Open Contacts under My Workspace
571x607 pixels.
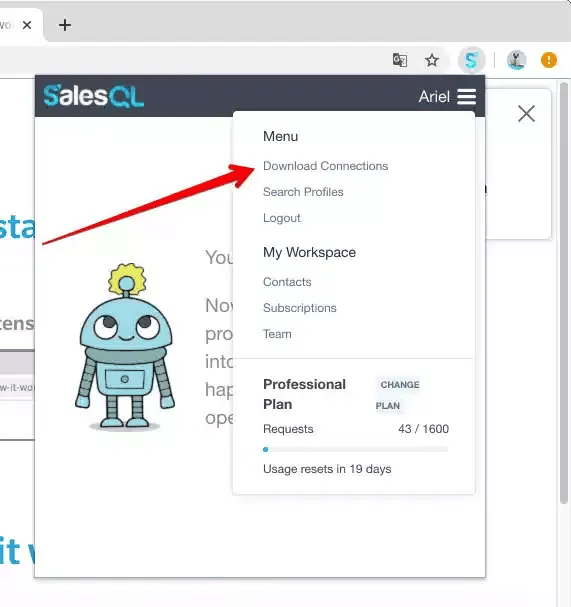[x=287, y=282]
